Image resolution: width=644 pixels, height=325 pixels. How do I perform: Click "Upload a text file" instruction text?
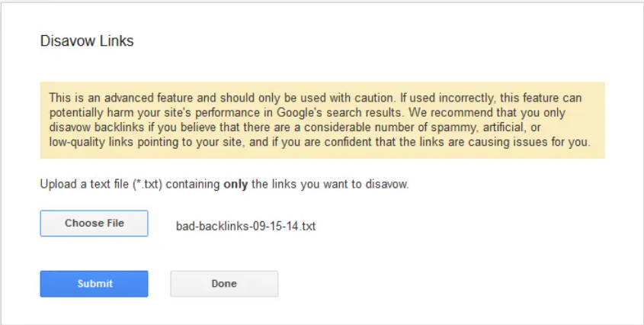tap(84, 184)
